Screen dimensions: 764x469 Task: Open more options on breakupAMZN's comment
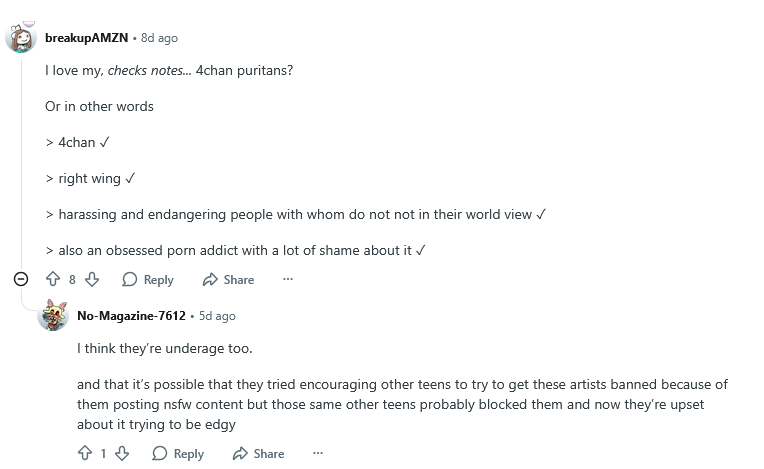tap(288, 280)
